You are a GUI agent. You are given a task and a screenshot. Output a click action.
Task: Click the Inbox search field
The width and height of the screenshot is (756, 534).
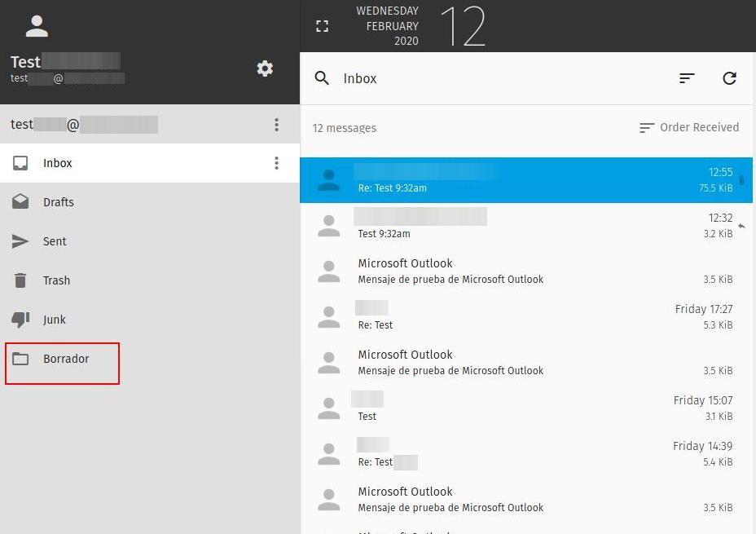[489, 78]
